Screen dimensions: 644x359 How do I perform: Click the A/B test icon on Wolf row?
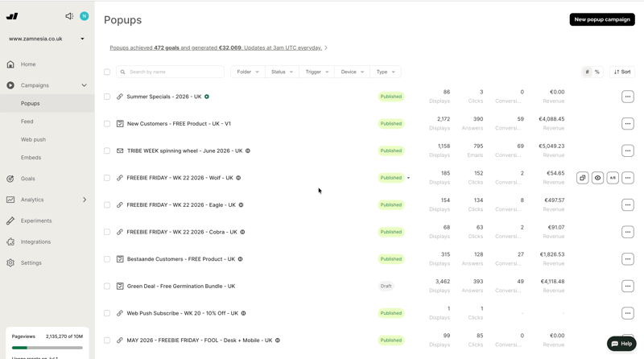(613, 178)
